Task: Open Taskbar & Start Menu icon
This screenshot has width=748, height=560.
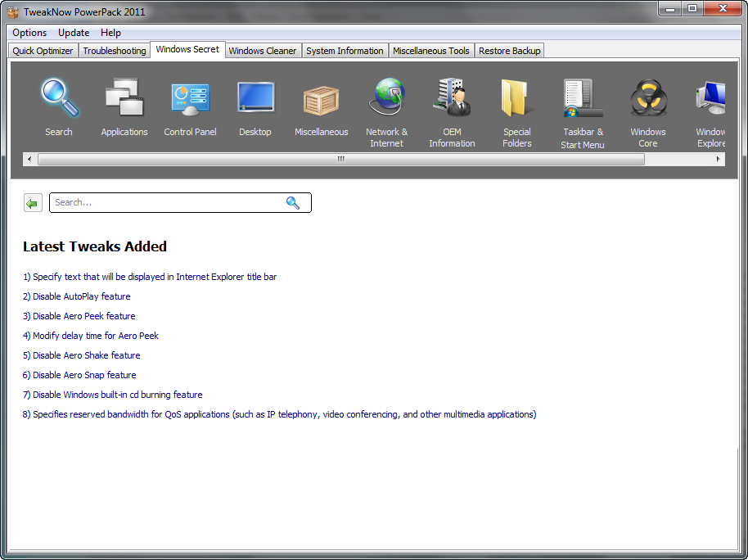Action: point(583,98)
